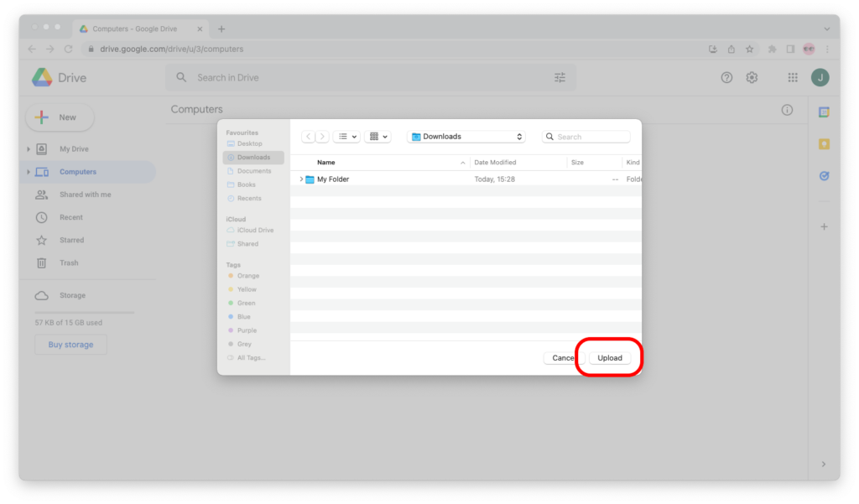
Task: Open the Google account avatar J
Action: coord(820,78)
